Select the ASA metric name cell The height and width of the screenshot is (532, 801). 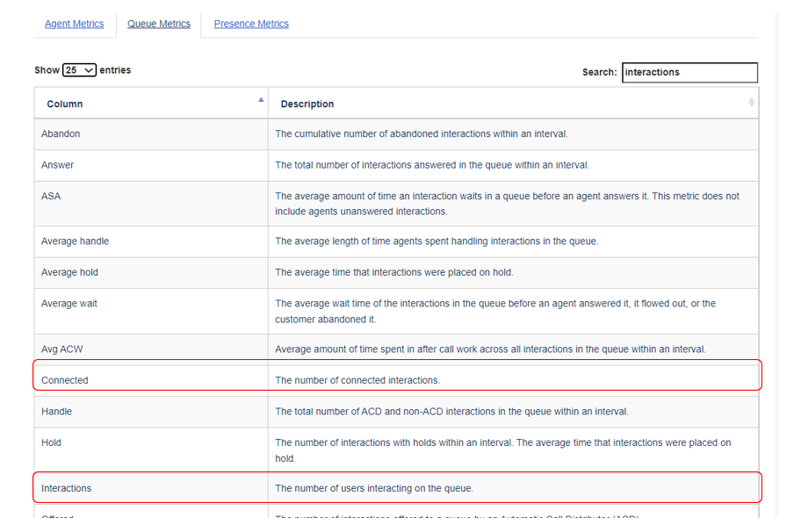tap(51, 196)
